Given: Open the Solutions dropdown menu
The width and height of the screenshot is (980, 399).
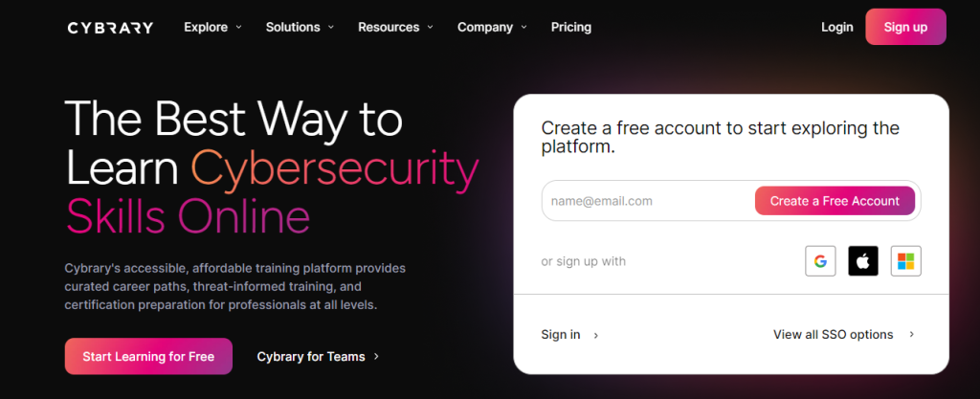Looking at the screenshot, I should click(x=300, y=27).
